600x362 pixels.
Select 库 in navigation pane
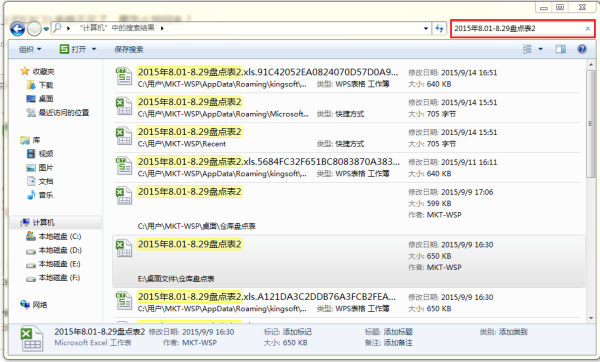30,140
